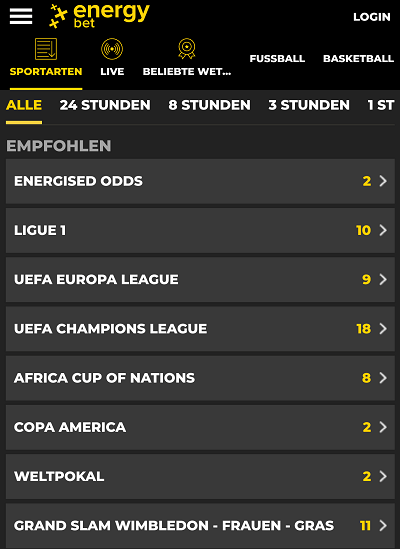Screen dimensions: 400x549
Task: Expand the Energised Odds chevron
Action: [383, 181]
